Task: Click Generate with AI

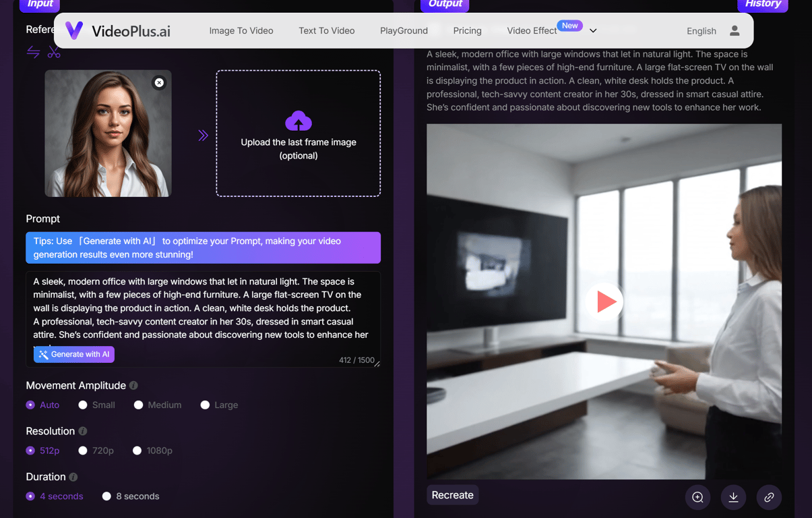Action: (x=73, y=354)
